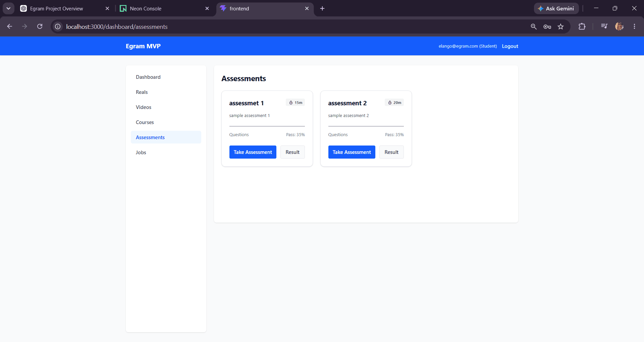Screen dimensions: 644x342
Task: Bookmark this page with the star icon
Action: (x=560, y=26)
